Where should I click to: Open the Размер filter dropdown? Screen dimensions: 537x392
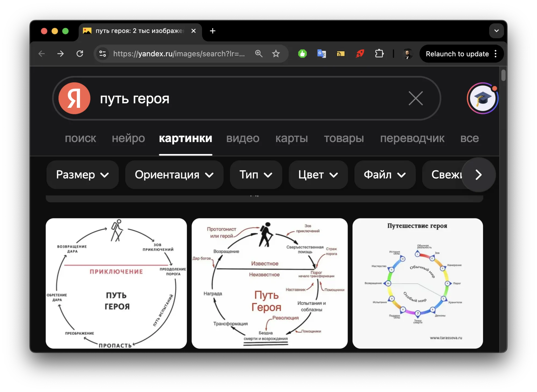tap(82, 175)
